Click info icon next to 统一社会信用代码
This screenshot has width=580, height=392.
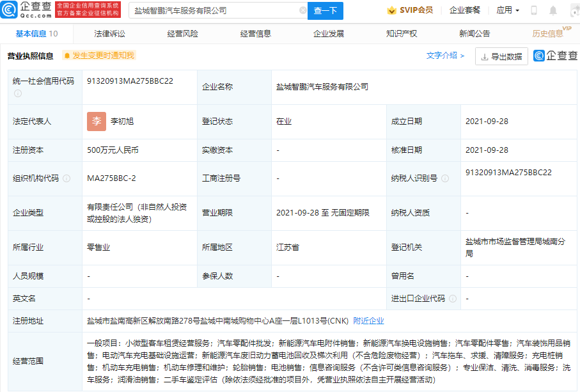click(x=18, y=93)
